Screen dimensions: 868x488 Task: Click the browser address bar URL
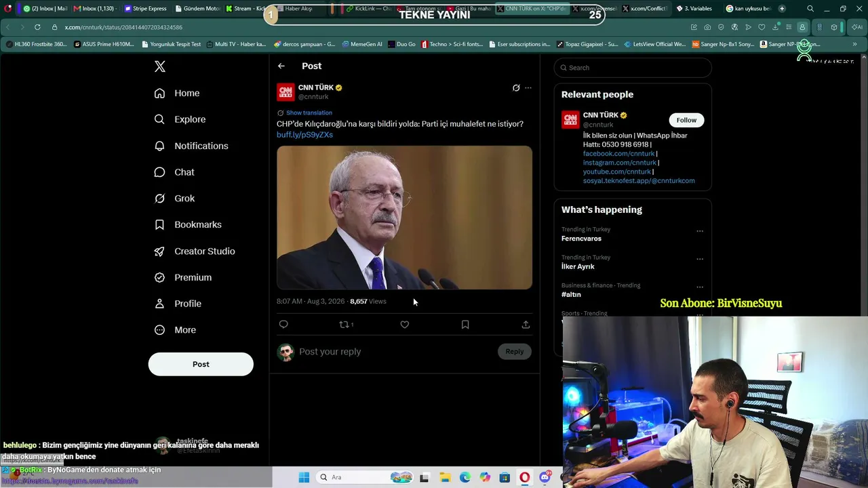(x=123, y=27)
